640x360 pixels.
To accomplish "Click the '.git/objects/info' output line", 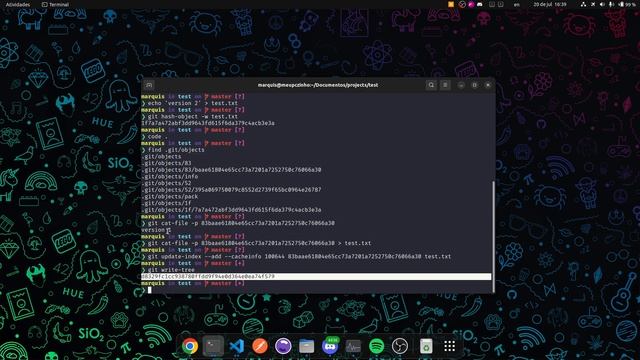I will pyautogui.click(x=169, y=176).
